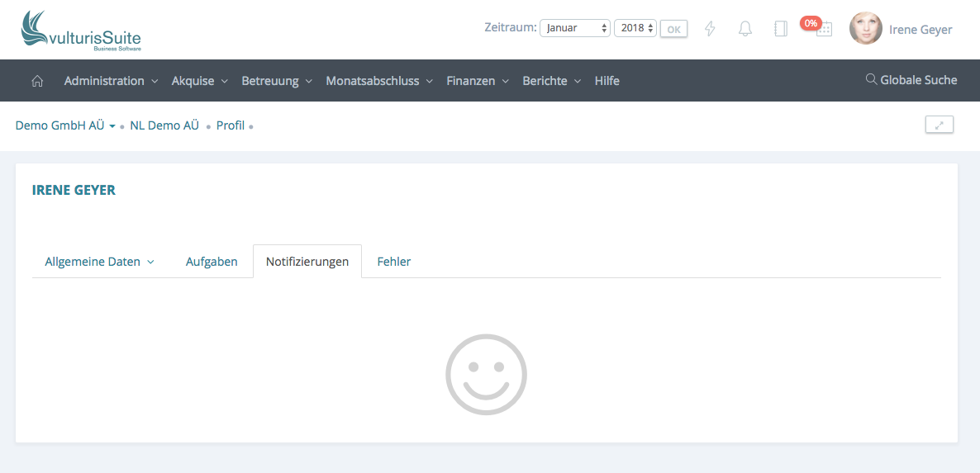Click Irene Geyer's profile avatar
980x473 pixels.
pos(865,29)
